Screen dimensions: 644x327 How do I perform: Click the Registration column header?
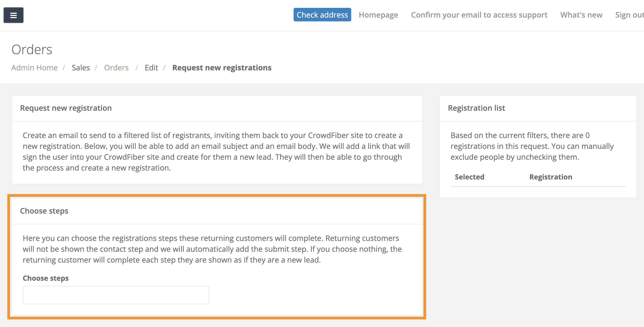pos(551,177)
